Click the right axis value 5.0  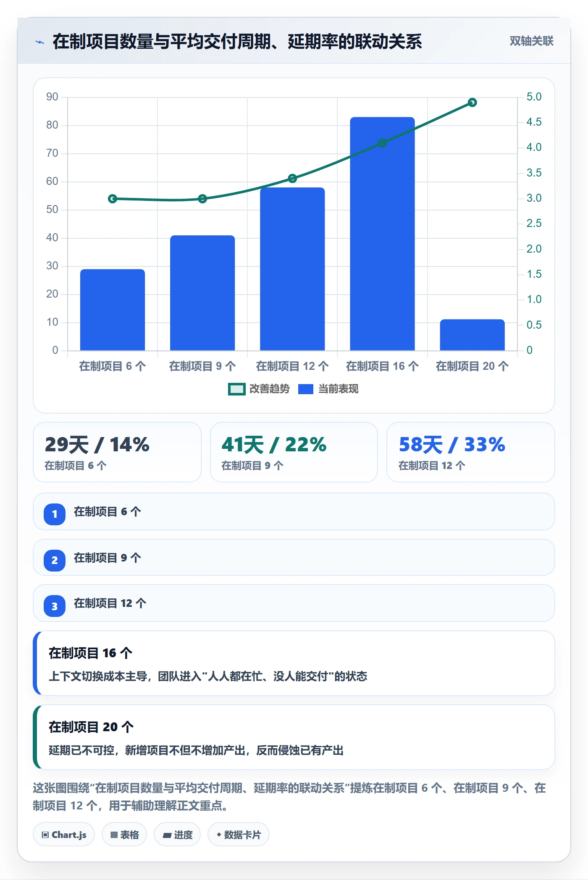[534, 97]
